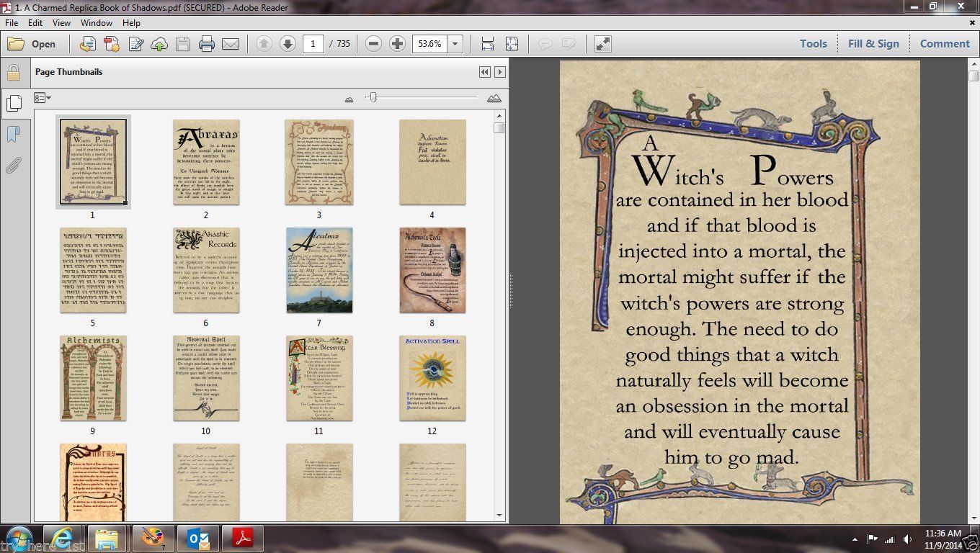Zoom in with the plus button

tap(397, 44)
